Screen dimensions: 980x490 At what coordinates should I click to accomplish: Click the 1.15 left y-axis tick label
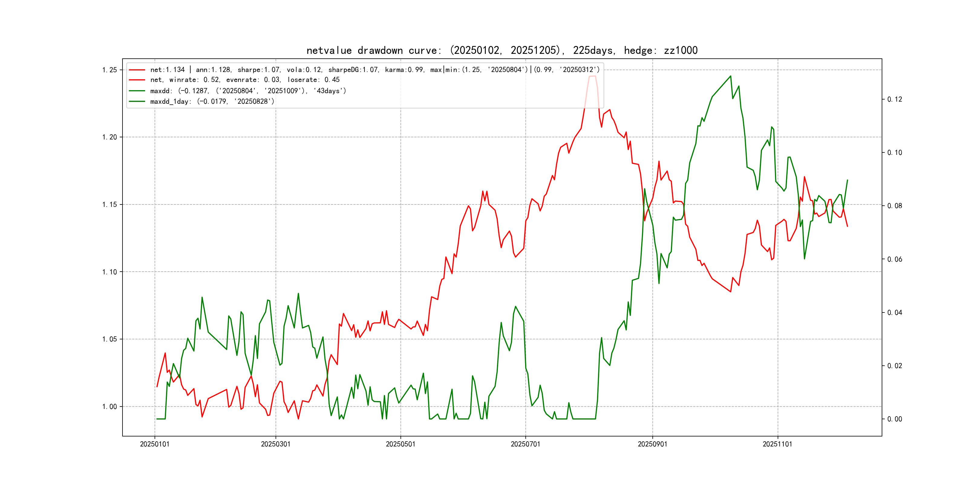pyautogui.click(x=109, y=205)
